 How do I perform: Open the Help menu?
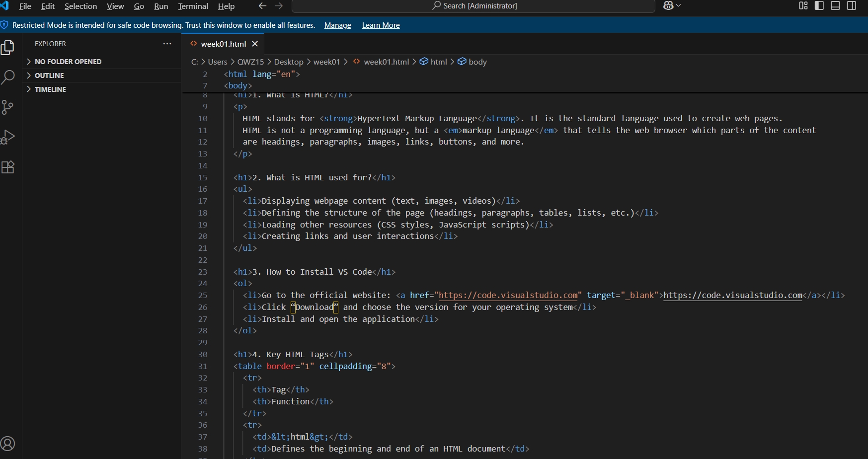226,6
